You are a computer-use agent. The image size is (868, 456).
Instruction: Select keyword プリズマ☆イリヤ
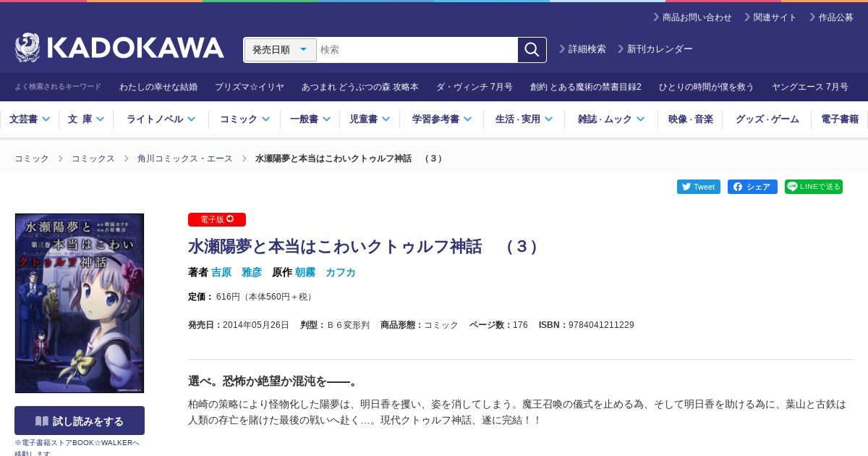pyautogui.click(x=249, y=87)
